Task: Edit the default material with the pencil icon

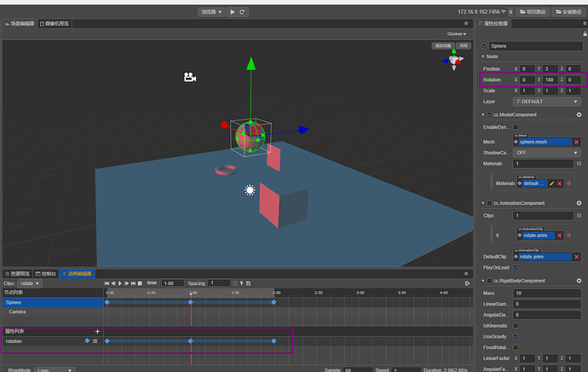Action: tap(551, 183)
